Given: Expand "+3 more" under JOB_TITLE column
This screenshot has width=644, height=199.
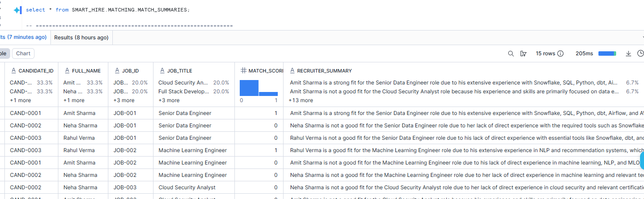Looking at the screenshot, I should click(x=169, y=100).
